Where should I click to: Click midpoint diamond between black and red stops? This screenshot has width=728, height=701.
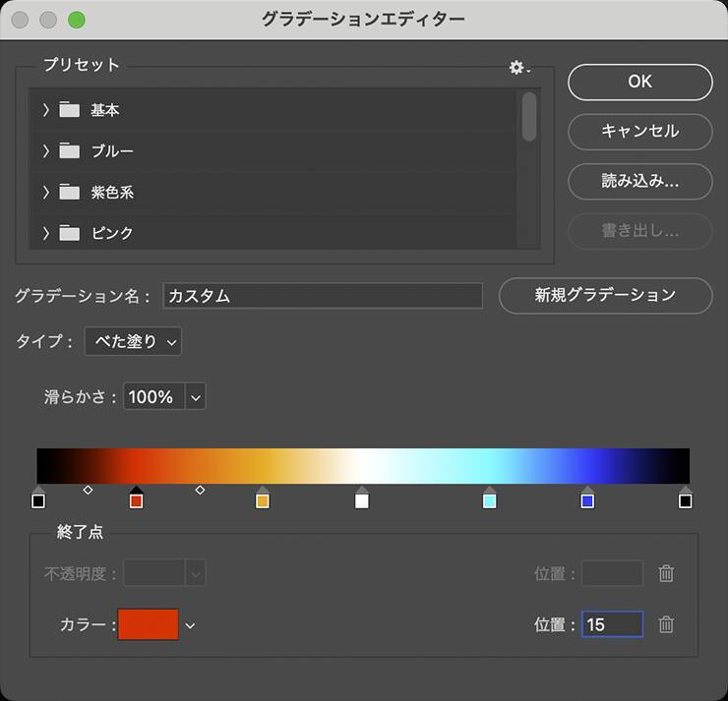[x=88, y=490]
